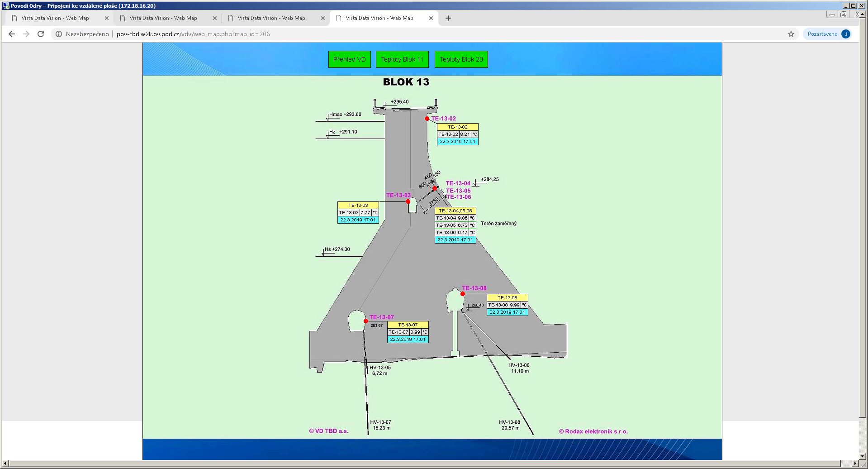Click the 7.77 temperature value
Viewport: 868px width, 469px height.
coord(365,213)
